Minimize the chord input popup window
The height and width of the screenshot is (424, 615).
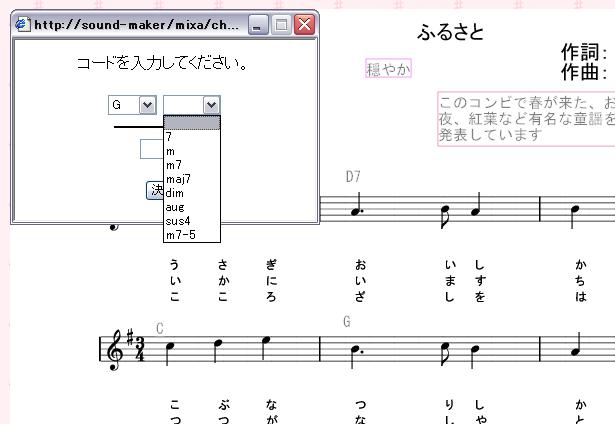point(258,25)
